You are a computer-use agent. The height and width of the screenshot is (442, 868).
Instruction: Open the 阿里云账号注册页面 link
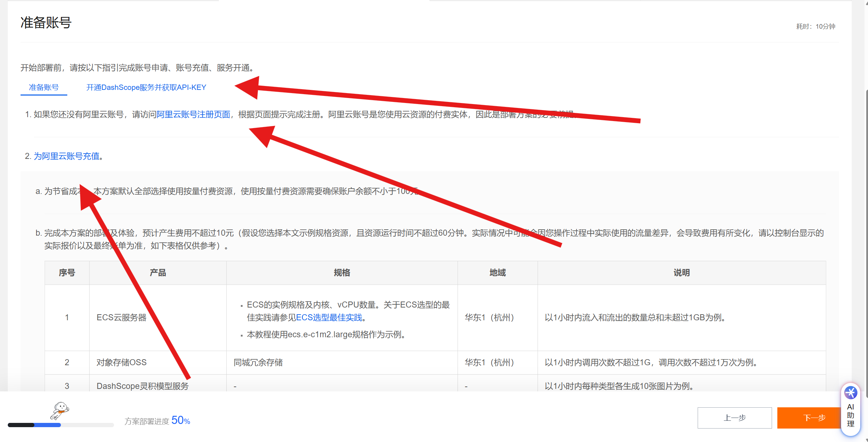(x=193, y=115)
